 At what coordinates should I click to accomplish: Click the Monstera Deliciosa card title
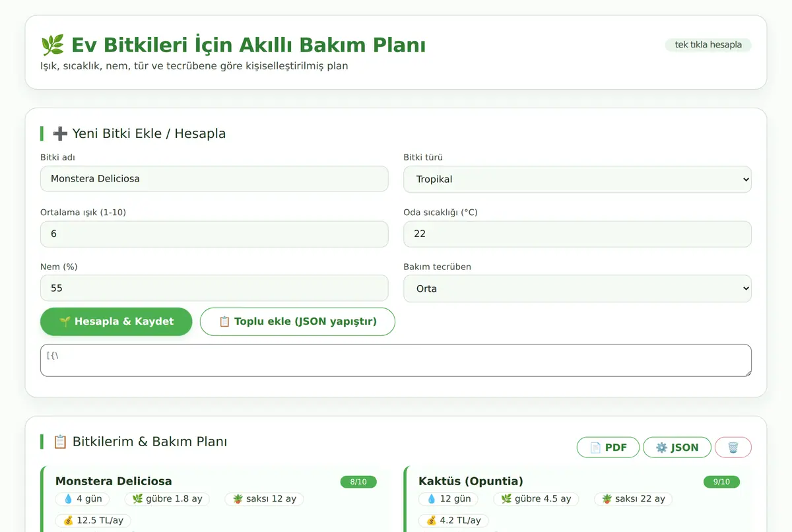coord(114,481)
